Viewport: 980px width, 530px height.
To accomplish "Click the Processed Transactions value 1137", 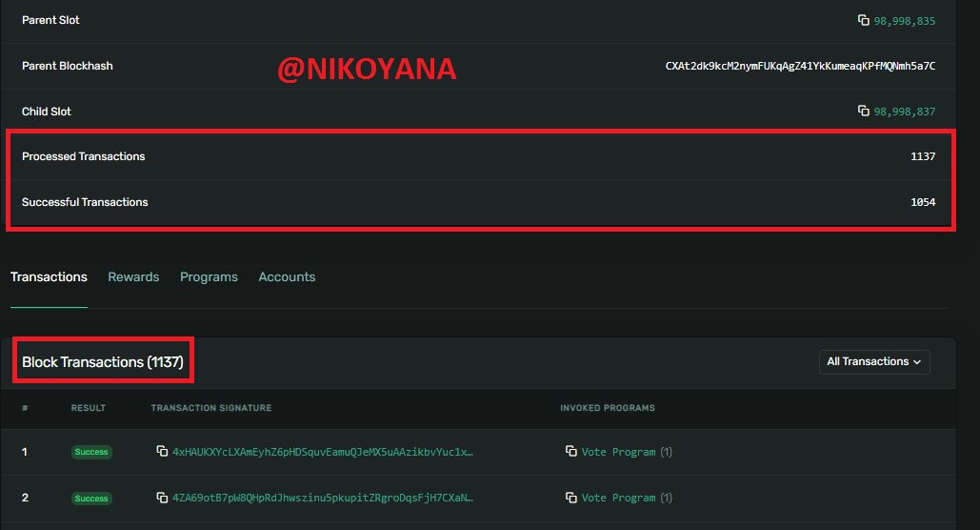I will pos(923,156).
